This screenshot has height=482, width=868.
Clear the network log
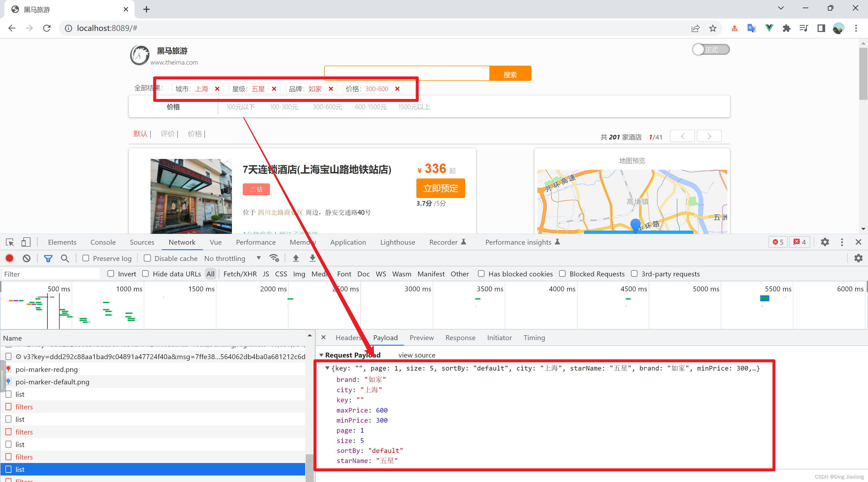tap(27, 258)
